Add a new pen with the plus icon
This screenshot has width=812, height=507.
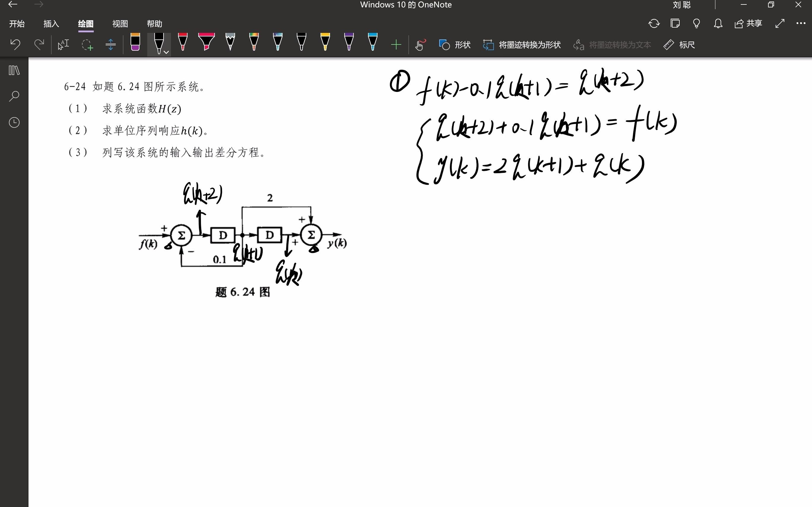point(396,44)
